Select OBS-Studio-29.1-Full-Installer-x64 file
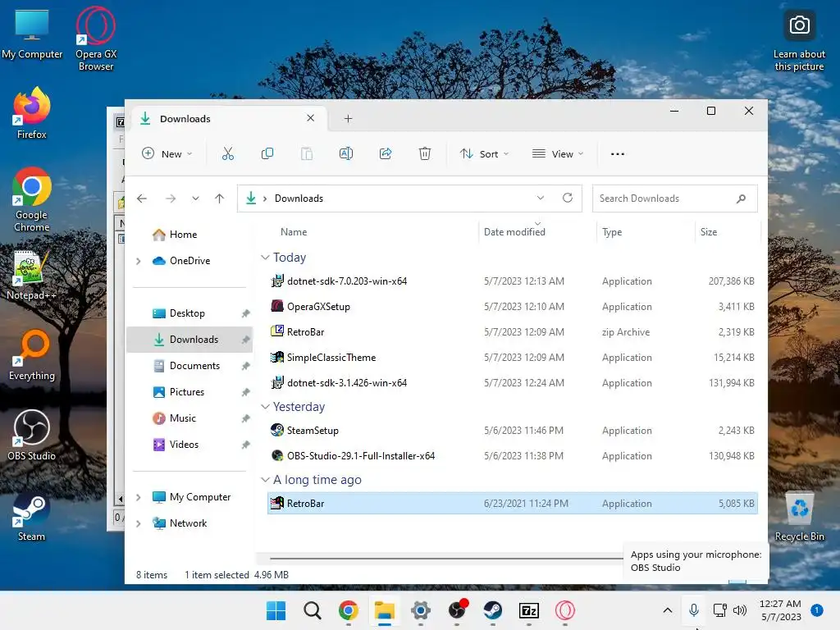Viewport: 840px width, 630px height. (512, 456)
